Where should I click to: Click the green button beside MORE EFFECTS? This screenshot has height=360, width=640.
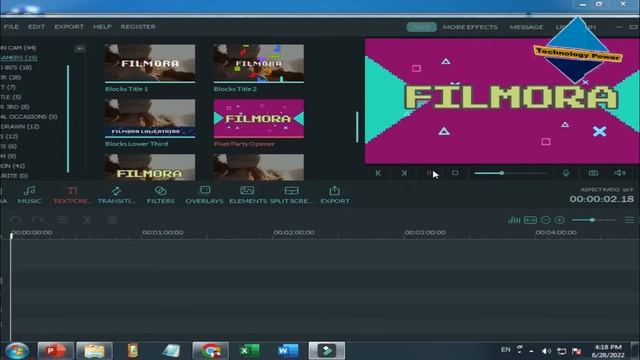pos(422,27)
